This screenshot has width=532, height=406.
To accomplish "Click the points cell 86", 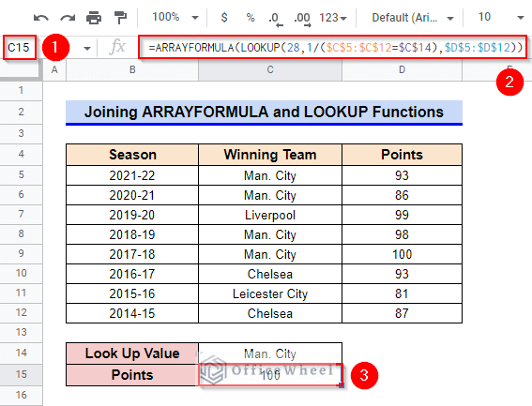I will pyautogui.click(x=403, y=195).
